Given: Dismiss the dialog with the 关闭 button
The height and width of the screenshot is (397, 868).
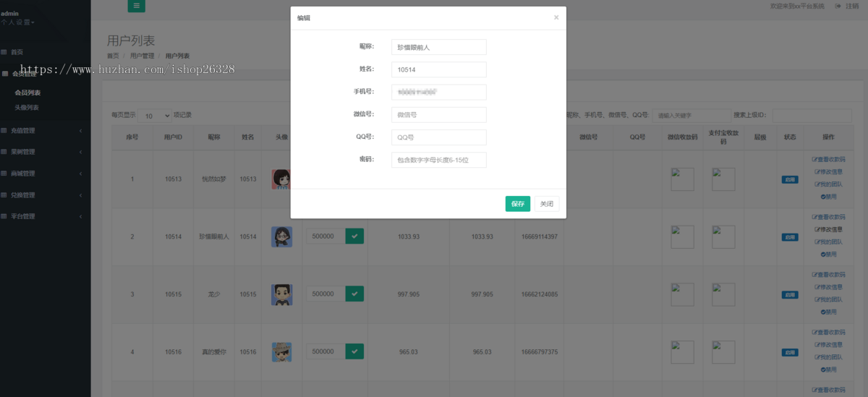Looking at the screenshot, I should (547, 204).
